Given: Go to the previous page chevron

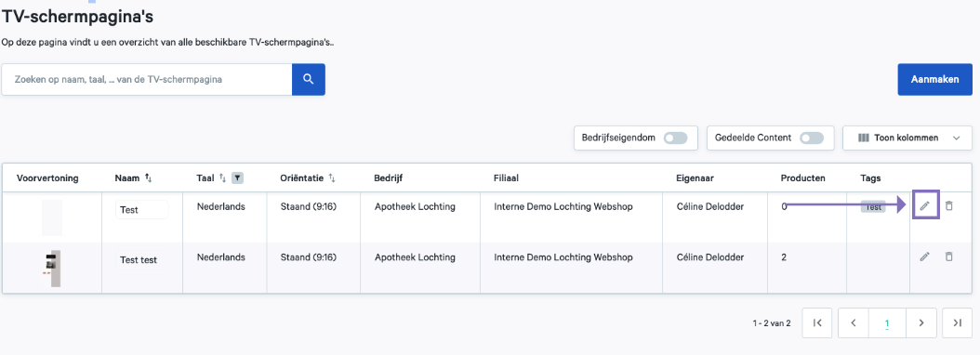Looking at the screenshot, I should coord(854,323).
